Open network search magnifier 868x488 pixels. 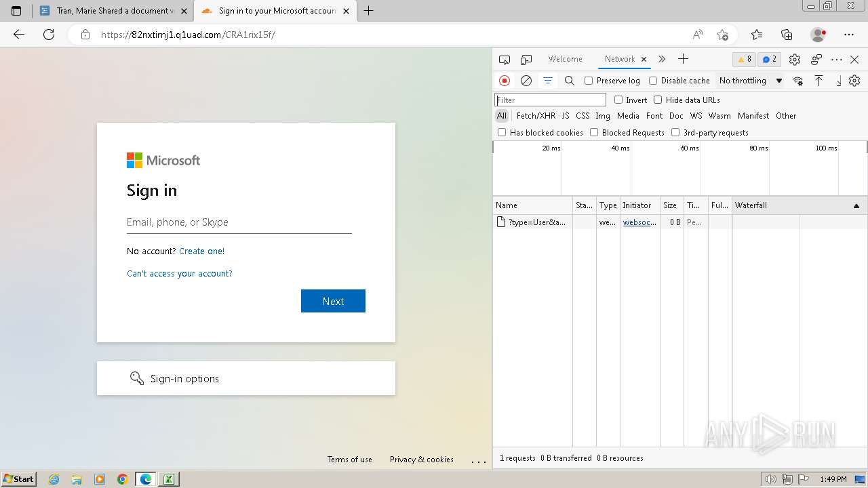pyautogui.click(x=570, y=81)
